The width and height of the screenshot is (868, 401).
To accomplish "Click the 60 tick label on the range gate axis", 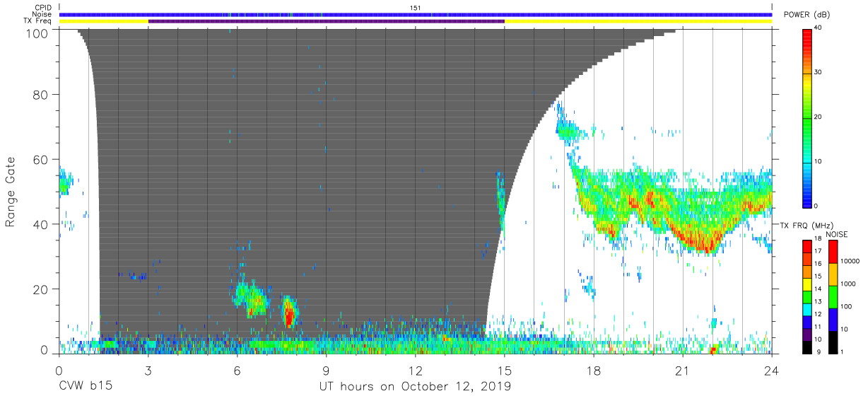I will click(x=41, y=160).
